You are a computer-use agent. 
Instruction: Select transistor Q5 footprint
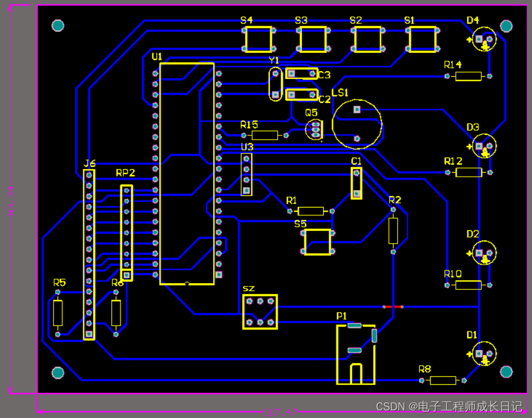314,129
